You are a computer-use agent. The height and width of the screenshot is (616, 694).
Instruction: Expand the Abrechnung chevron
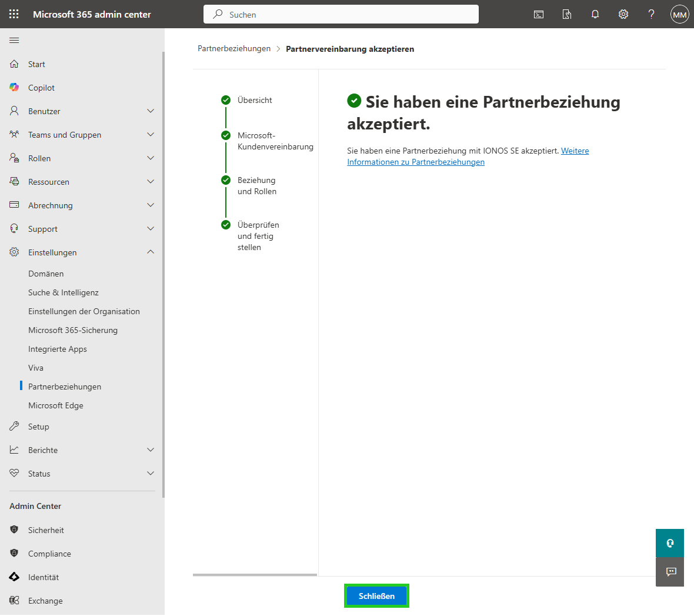point(151,205)
